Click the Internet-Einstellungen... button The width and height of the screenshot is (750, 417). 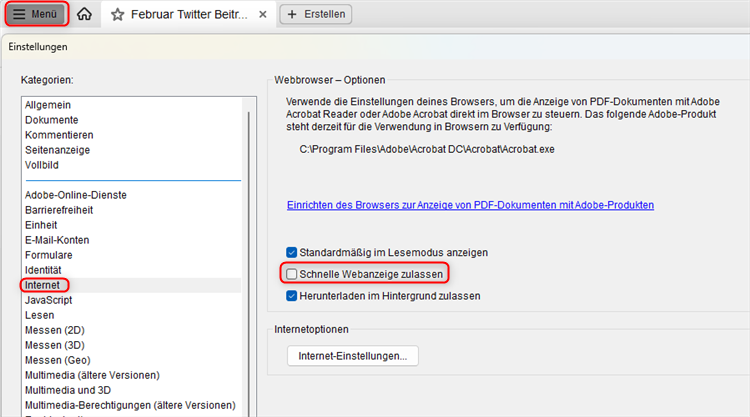353,356
